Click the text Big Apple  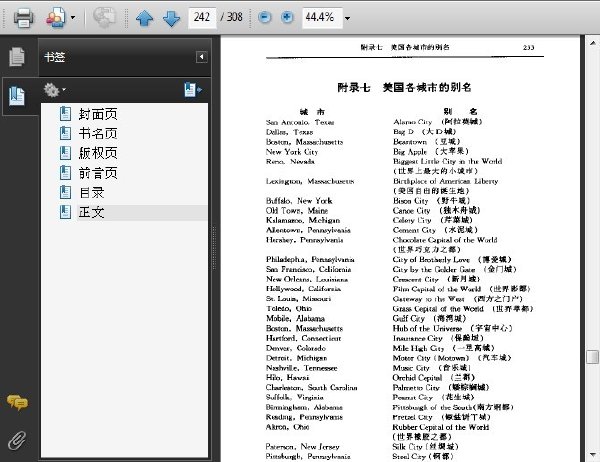click(410, 152)
